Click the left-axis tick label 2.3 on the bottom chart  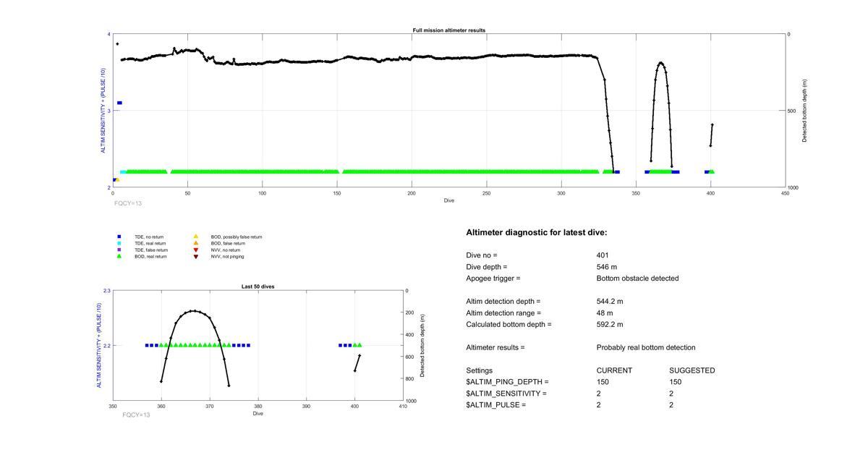pos(107,291)
